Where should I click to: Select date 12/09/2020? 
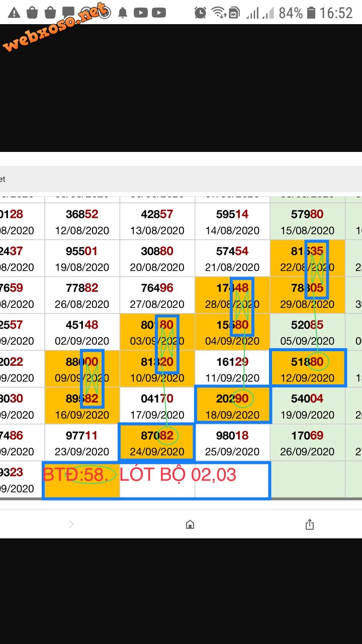307,378
